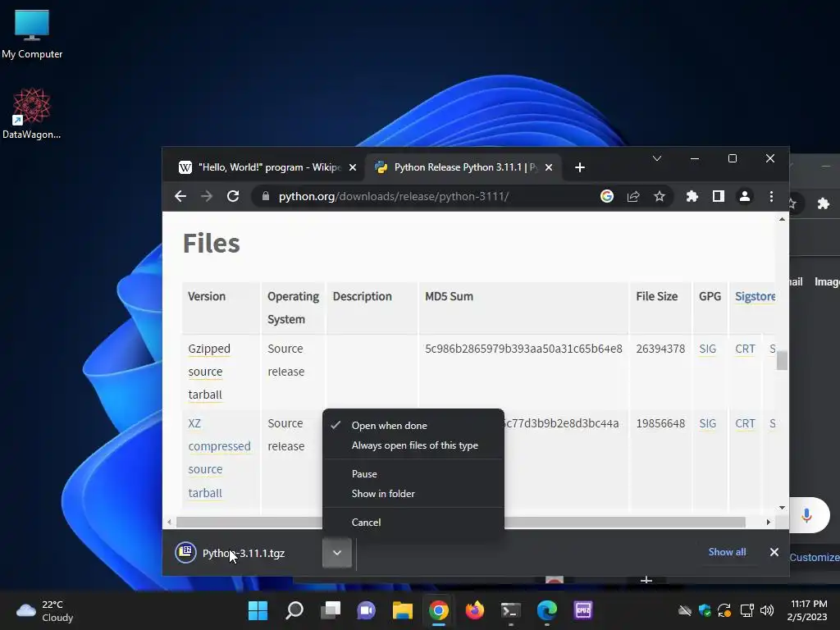Select the MD5 sum 5c986b2865979b393aa50a31c65b64e8
840x630 pixels.
523,349
